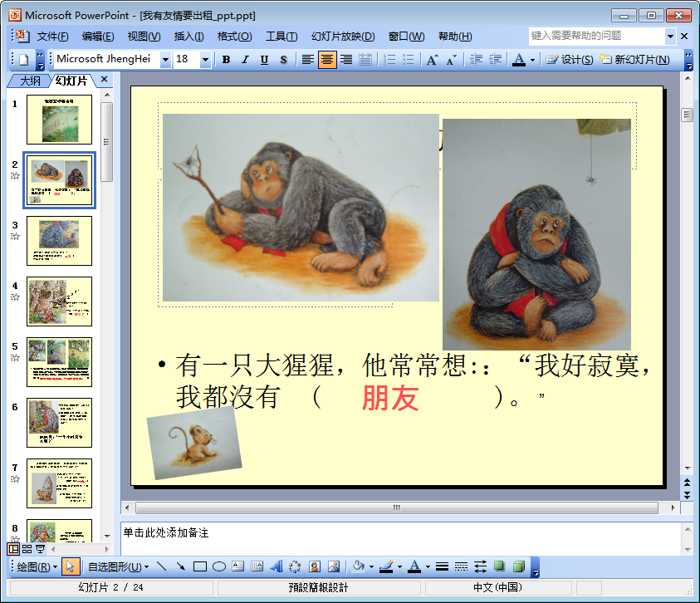
Task: Open the 3-D style options
Action: pyautogui.click(x=518, y=567)
